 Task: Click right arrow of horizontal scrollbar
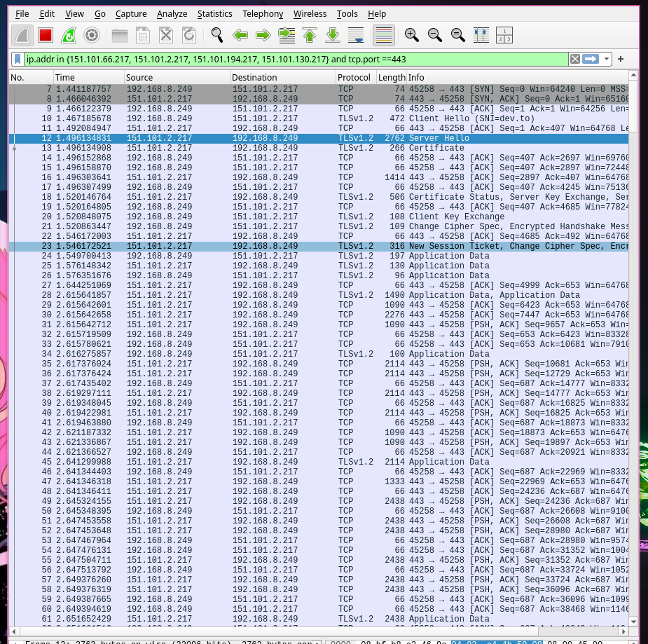pyautogui.click(x=623, y=631)
